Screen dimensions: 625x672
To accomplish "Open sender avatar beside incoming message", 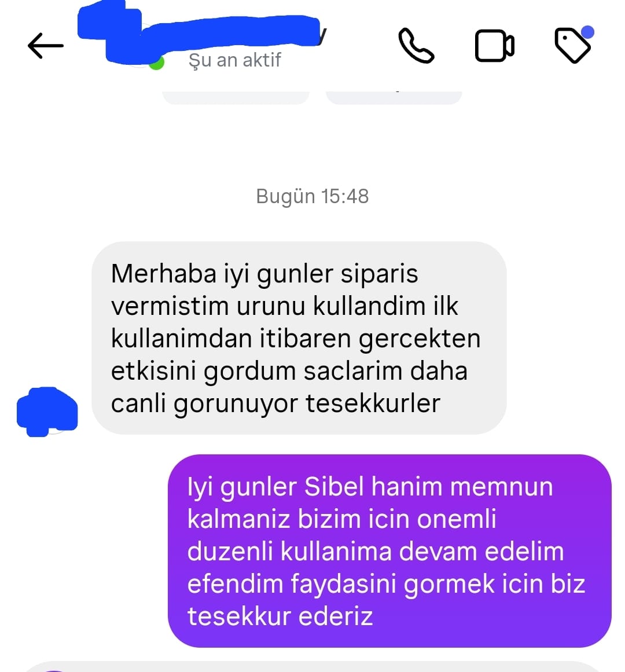I will tap(47, 412).
